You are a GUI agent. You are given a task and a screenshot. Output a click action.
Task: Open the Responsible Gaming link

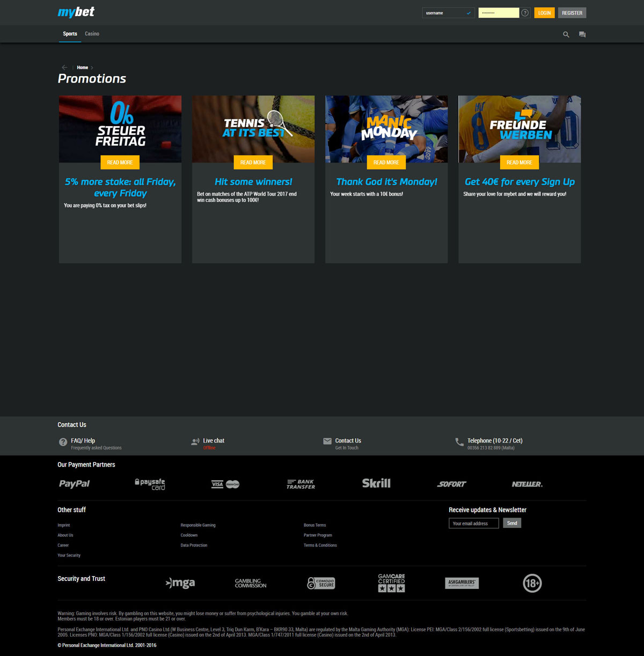click(198, 525)
